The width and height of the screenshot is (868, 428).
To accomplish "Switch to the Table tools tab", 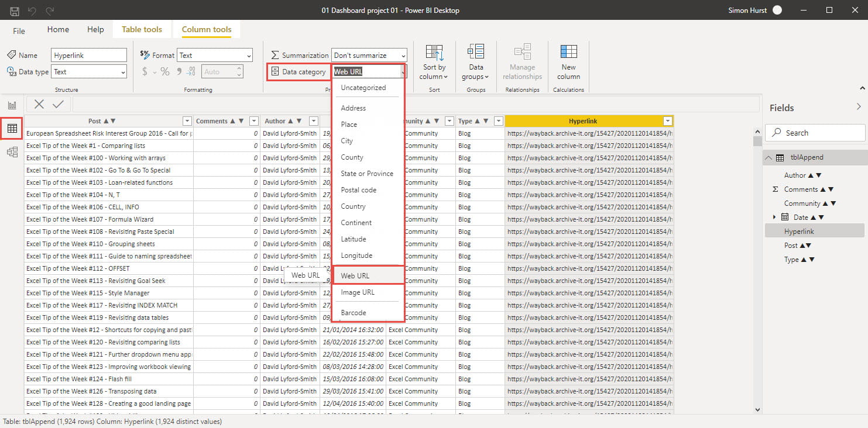I will tap(142, 29).
